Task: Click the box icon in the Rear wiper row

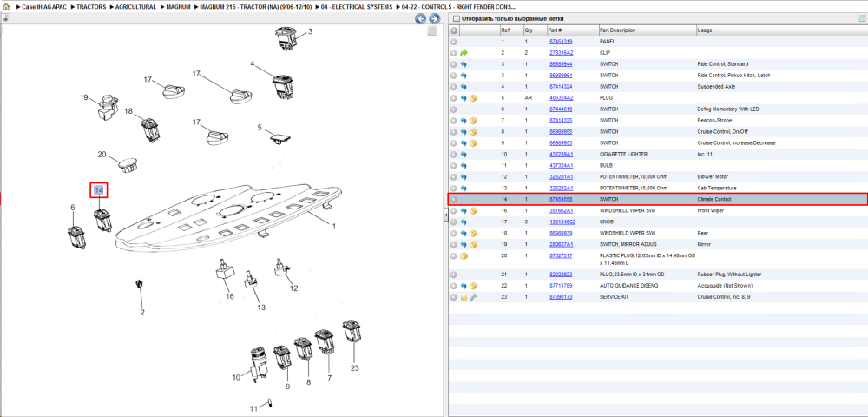Action: click(x=473, y=233)
